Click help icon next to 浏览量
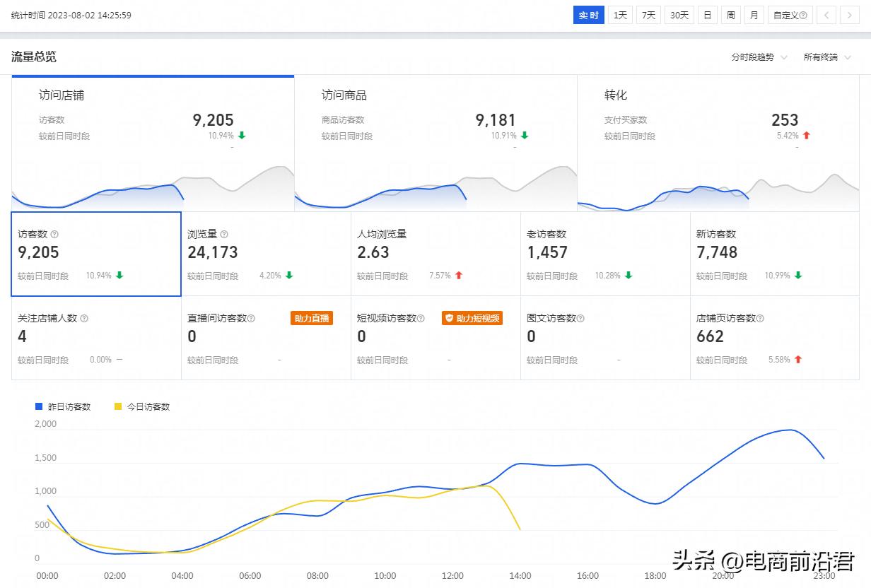The image size is (871, 588). tap(224, 235)
